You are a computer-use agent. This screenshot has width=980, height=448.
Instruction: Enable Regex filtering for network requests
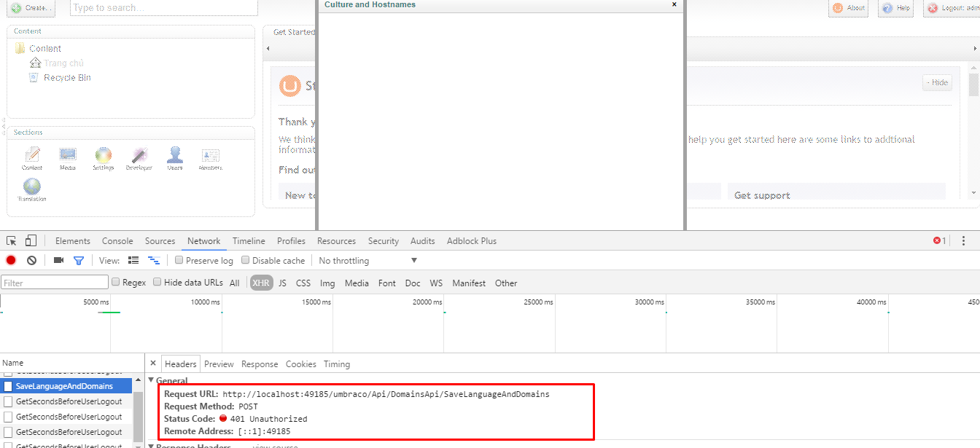point(116,282)
